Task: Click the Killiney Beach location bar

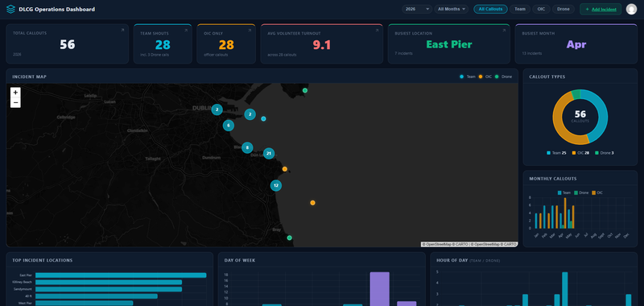Action: coord(109,282)
